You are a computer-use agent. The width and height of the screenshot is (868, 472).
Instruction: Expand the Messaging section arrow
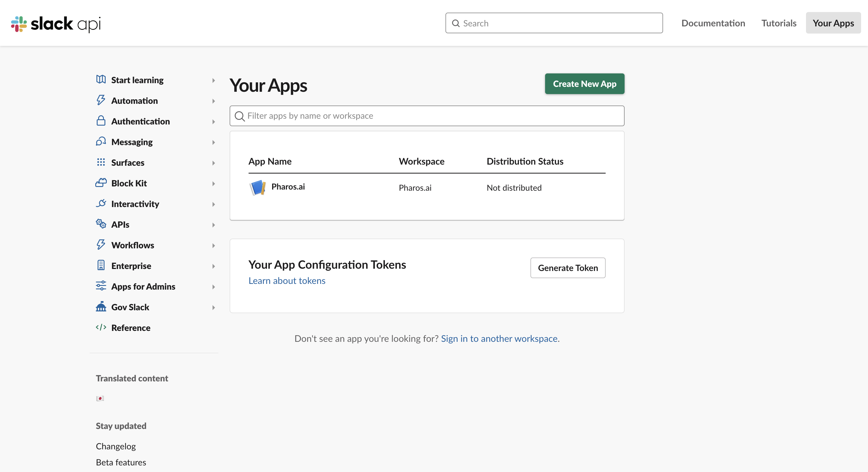(x=213, y=143)
